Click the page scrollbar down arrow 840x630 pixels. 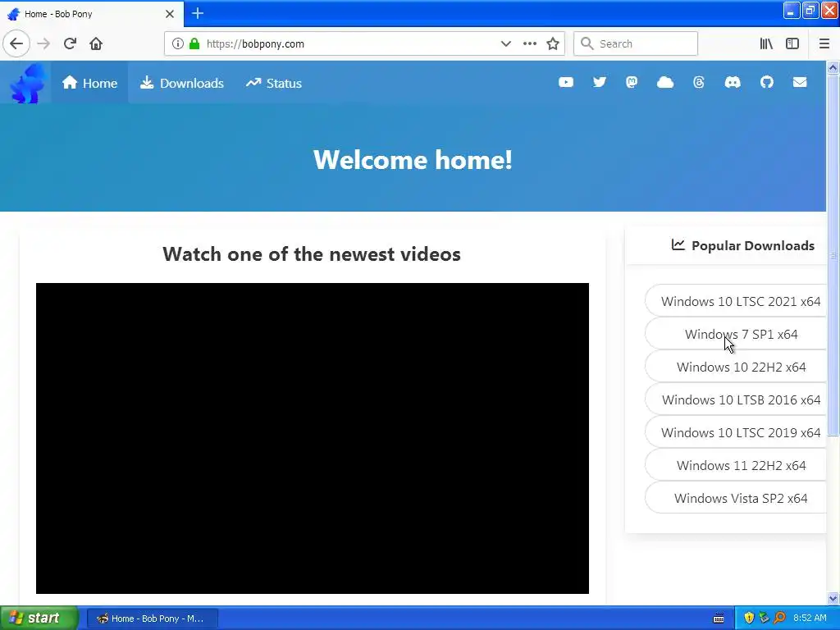click(x=833, y=598)
